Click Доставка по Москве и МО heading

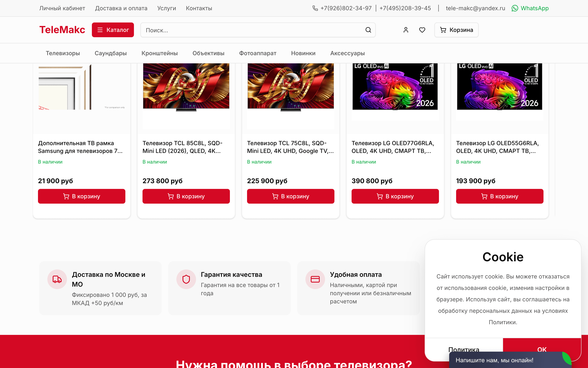tap(108, 279)
